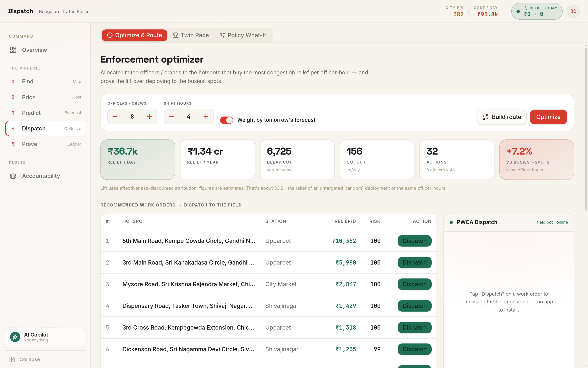This screenshot has width=588, height=368.
Task: Click the Build route icon
Action: 486,117
